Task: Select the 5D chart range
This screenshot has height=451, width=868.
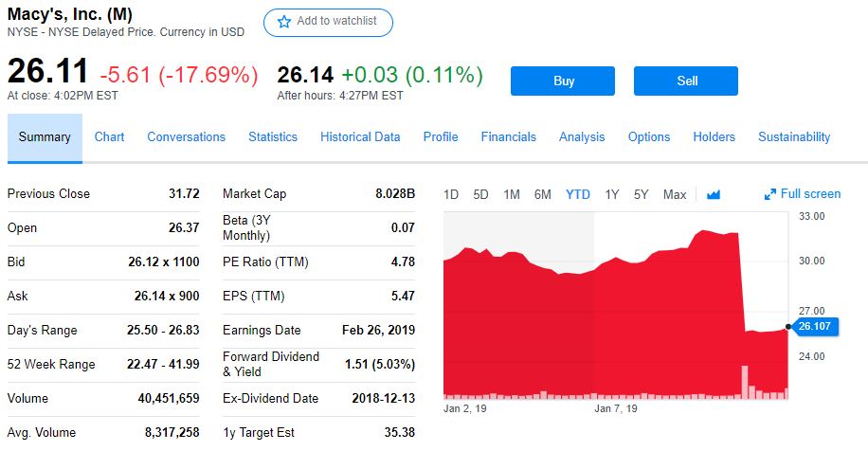Action: (480, 194)
